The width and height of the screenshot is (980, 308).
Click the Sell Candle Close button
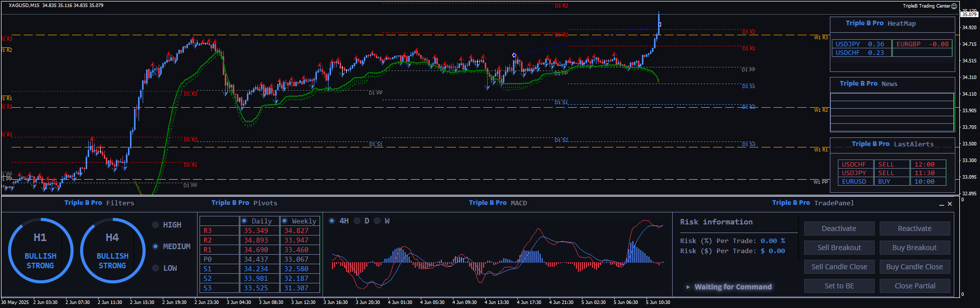coord(839,267)
